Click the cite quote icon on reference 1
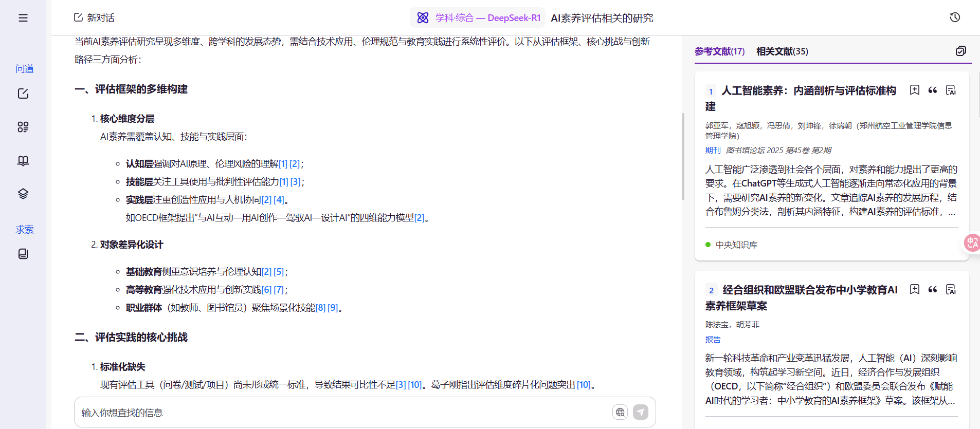 click(x=932, y=90)
